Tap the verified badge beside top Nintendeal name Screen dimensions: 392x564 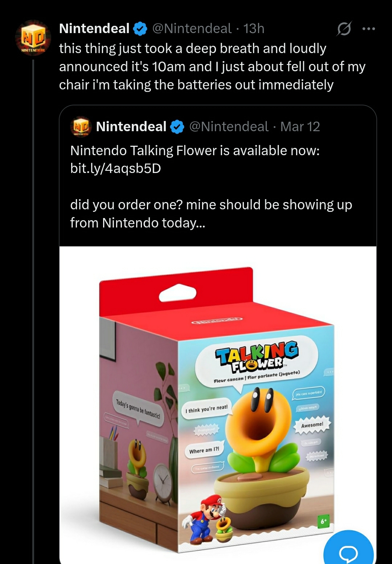pos(140,29)
